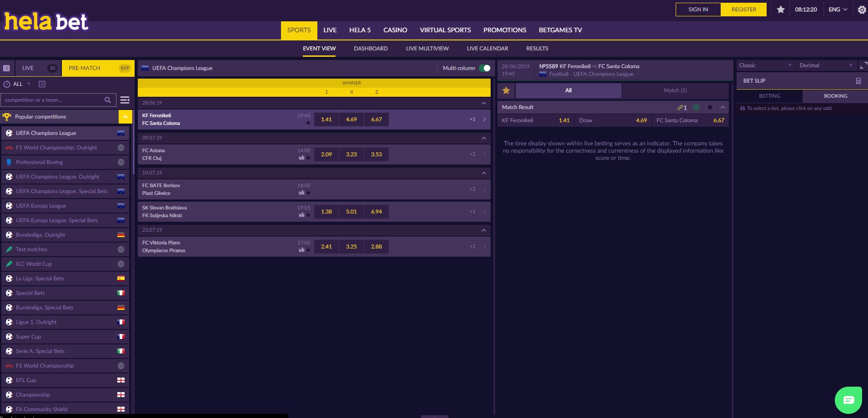The height and width of the screenshot is (418, 868).
Task: Toggle the Multi-column switch
Action: (485, 68)
